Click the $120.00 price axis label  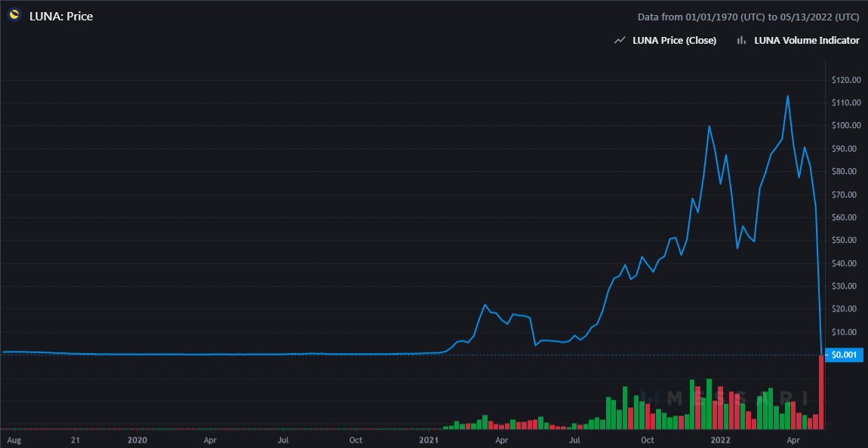tap(846, 80)
